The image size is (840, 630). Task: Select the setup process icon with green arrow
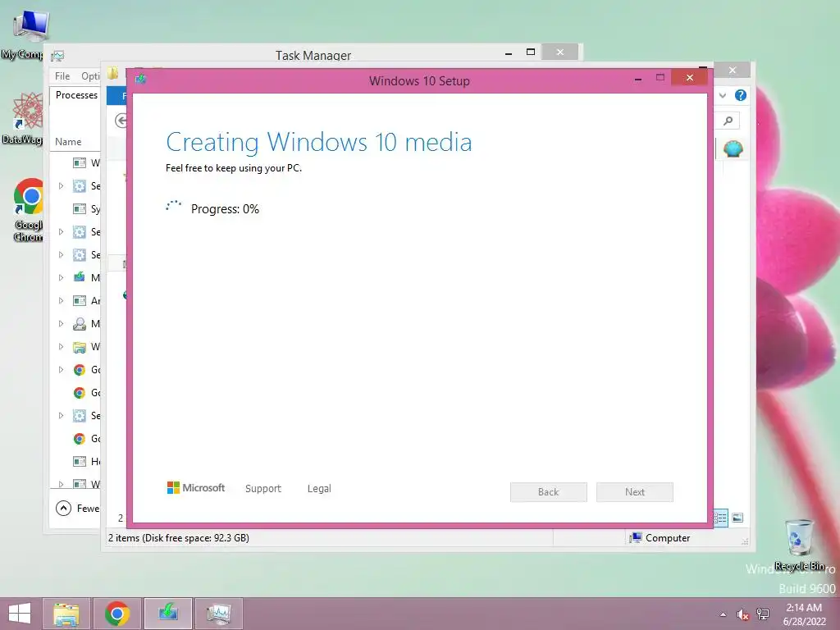tap(80, 277)
